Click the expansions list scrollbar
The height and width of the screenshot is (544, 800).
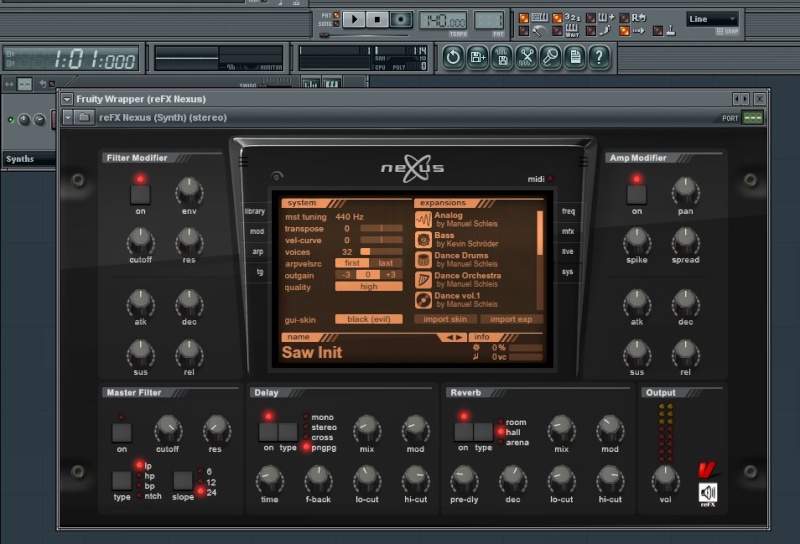coord(540,260)
